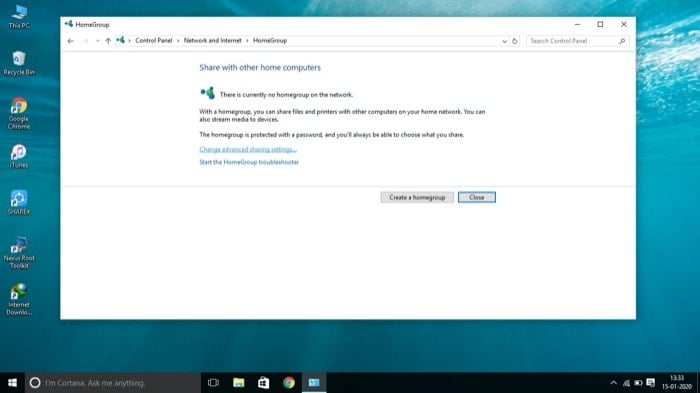Open File Explorer from taskbar
The width and height of the screenshot is (700, 393).
[x=239, y=383]
